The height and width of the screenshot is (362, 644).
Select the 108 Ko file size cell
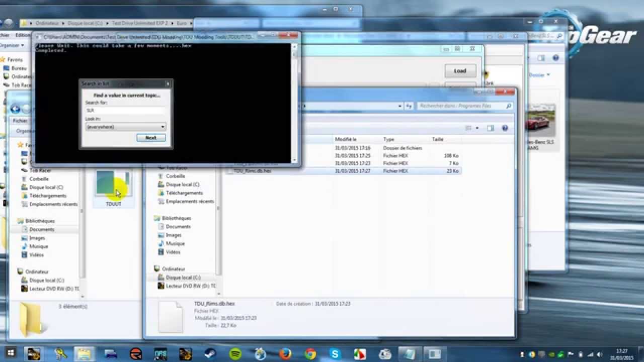coord(451,156)
